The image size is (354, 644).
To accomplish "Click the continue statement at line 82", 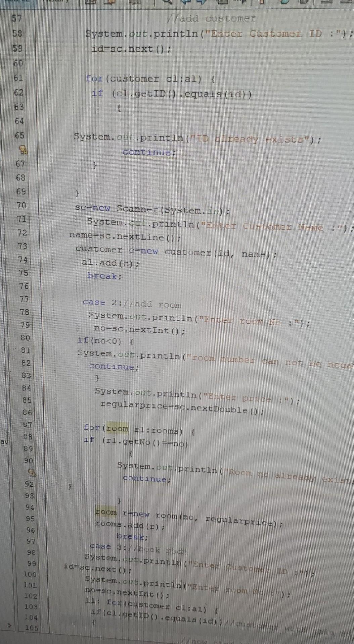I will (114, 366).
